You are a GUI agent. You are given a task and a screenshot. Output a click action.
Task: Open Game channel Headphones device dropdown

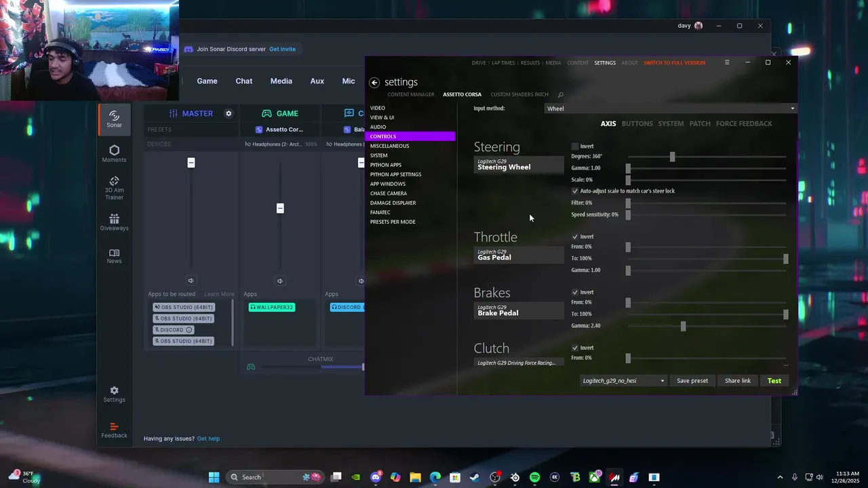click(x=280, y=144)
